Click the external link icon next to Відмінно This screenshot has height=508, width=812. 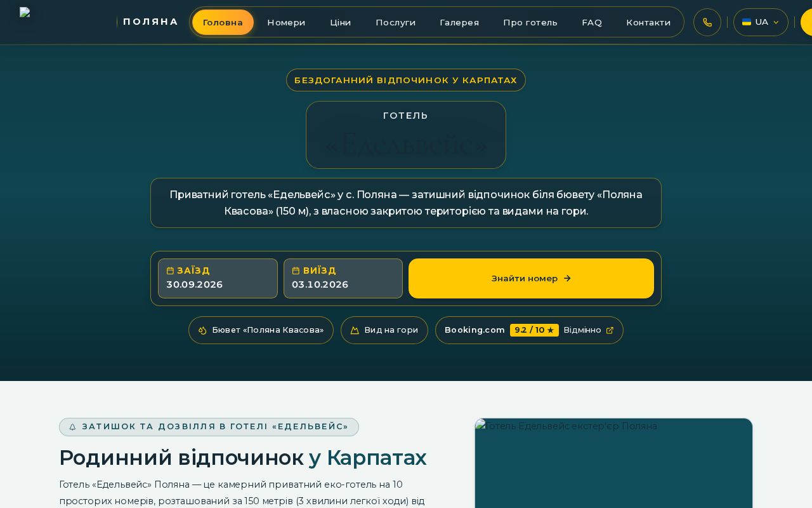(x=610, y=330)
